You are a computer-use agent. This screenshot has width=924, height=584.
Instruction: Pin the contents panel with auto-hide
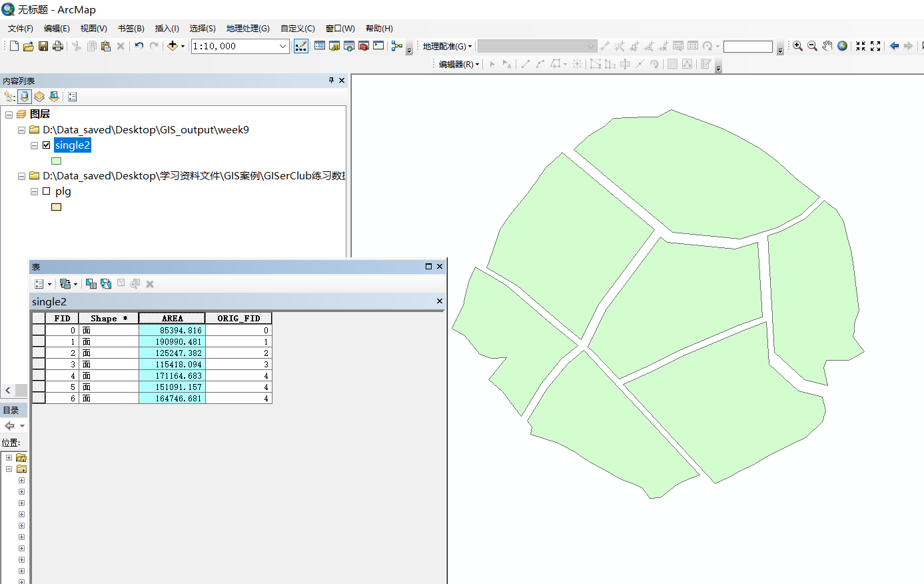[x=331, y=80]
